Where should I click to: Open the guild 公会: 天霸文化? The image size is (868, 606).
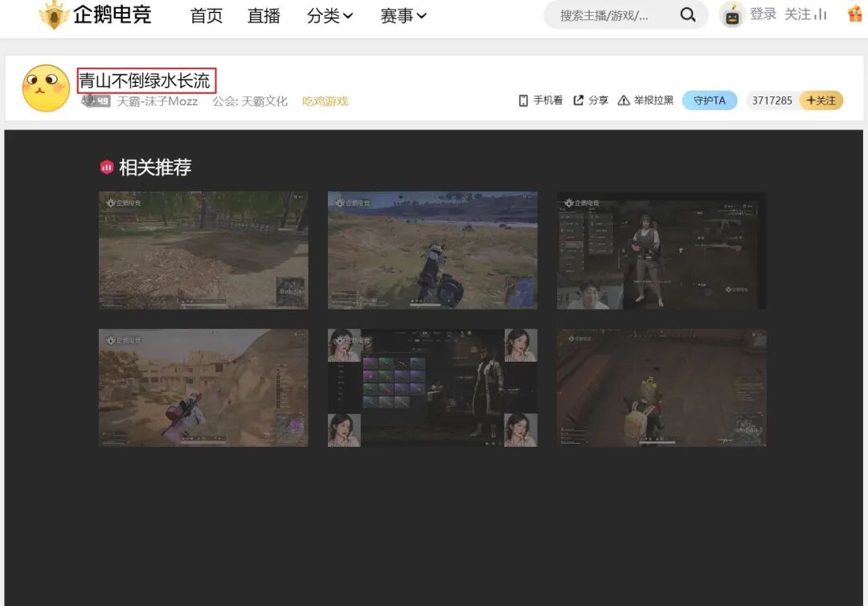click(250, 101)
